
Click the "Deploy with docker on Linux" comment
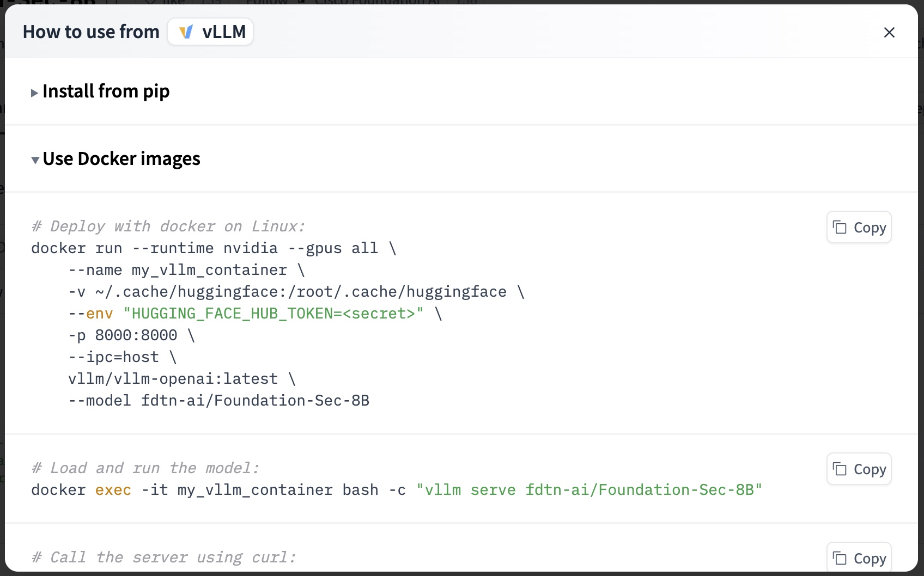pyautogui.click(x=168, y=226)
